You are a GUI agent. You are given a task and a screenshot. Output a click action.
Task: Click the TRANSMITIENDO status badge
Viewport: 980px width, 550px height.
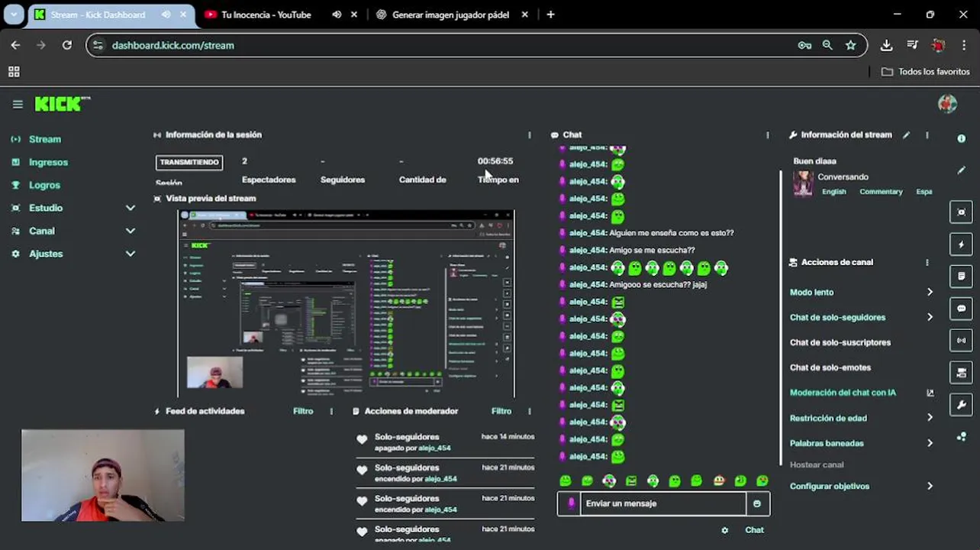[189, 162]
